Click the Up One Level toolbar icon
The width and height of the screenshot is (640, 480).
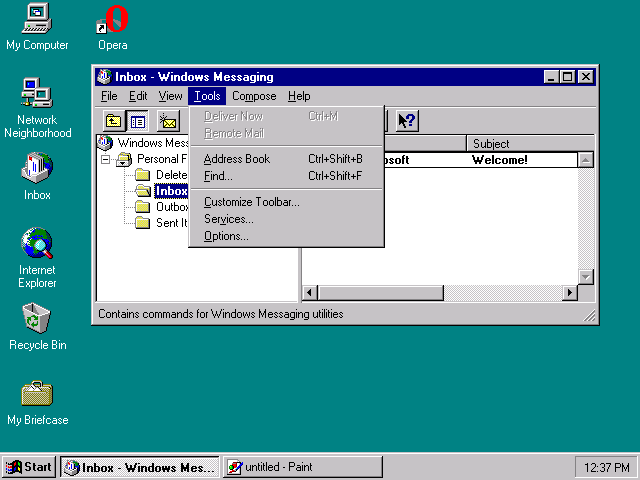(x=113, y=121)
